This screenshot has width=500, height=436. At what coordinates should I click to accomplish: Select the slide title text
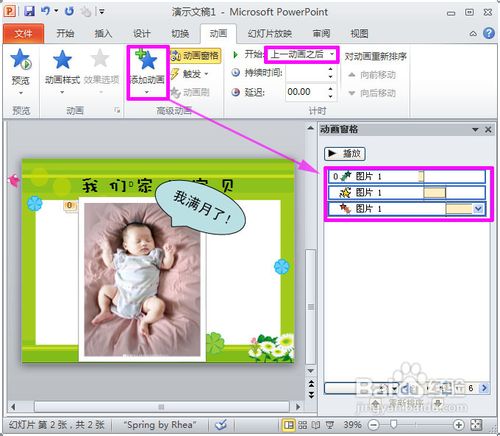tap(158, 185)
